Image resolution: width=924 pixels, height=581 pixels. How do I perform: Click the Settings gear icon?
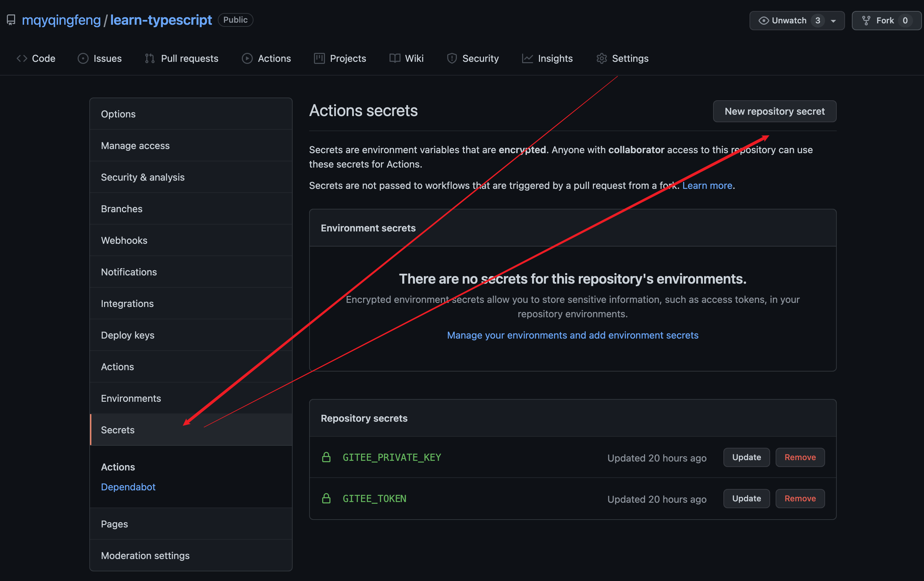point(601,58)
